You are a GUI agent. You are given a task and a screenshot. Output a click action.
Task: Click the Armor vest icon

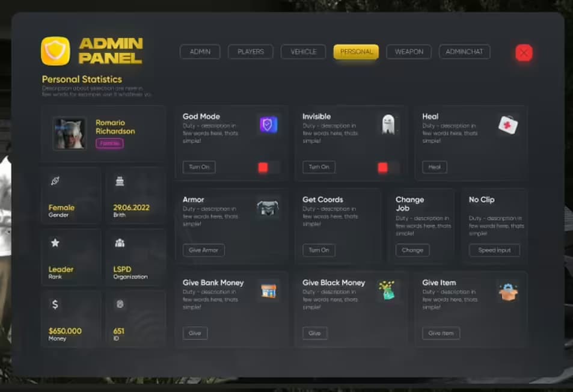267,208
